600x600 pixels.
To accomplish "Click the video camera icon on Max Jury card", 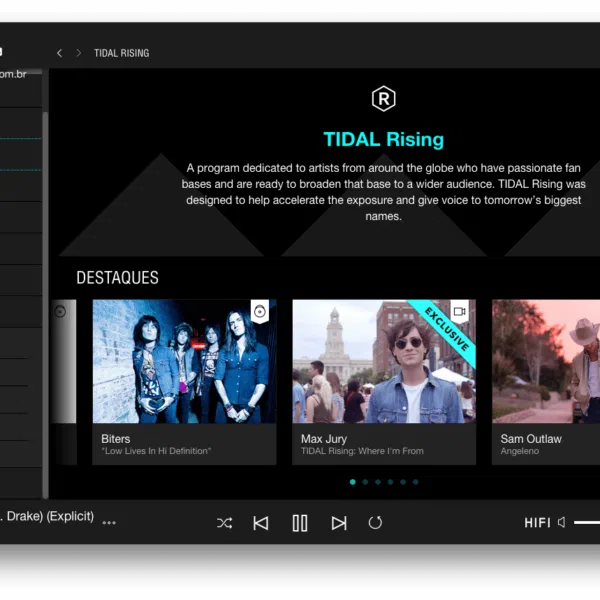I will [x=459, y=311].
